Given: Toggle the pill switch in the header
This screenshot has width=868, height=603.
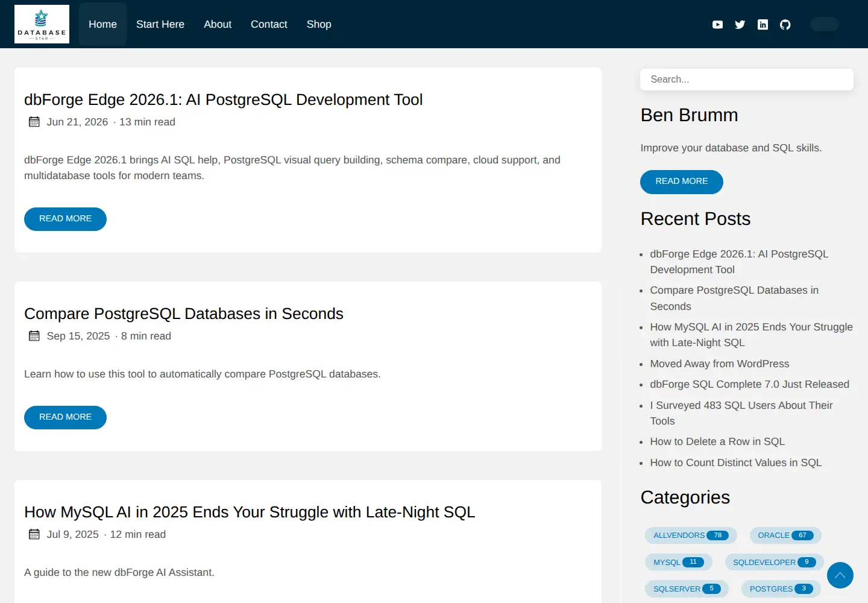Looking at the screenshot, I should (825, 24).
